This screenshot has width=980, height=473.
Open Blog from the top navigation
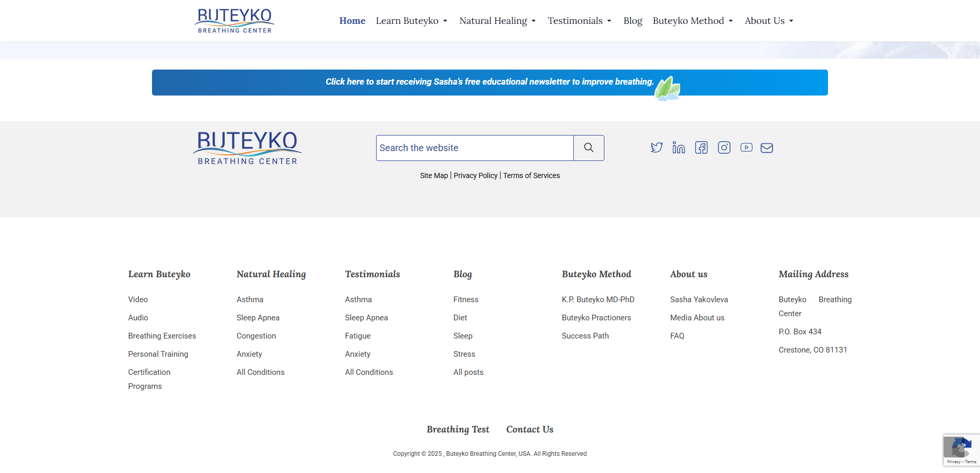coord(632,21)
